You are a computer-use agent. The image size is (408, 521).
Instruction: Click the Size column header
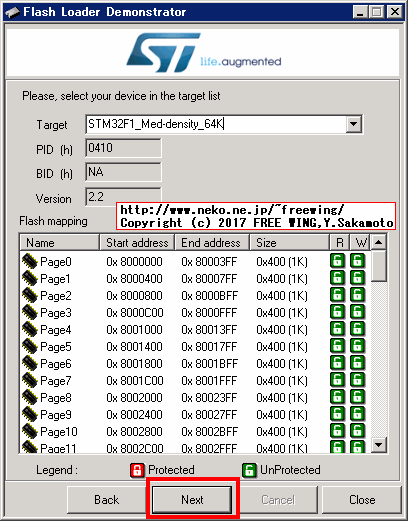[x=289, y=242]
